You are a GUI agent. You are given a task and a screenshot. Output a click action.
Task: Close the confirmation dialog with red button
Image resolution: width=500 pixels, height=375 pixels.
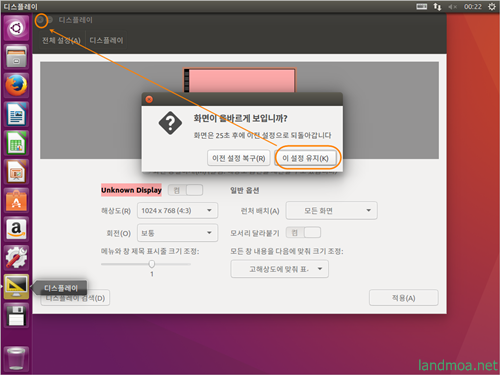[149, 99]
